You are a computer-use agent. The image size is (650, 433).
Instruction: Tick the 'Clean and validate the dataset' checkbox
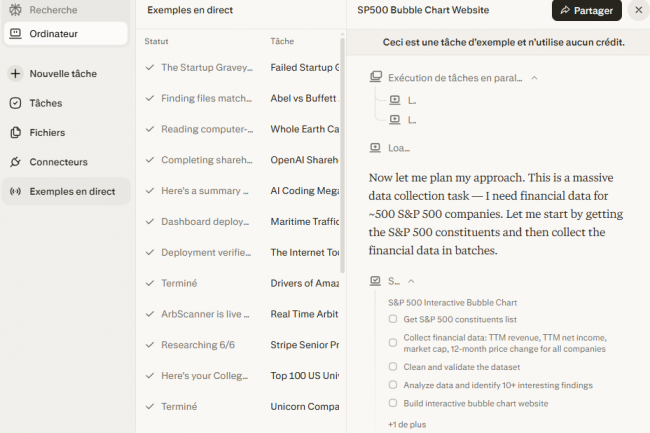(x=393, y=367)
